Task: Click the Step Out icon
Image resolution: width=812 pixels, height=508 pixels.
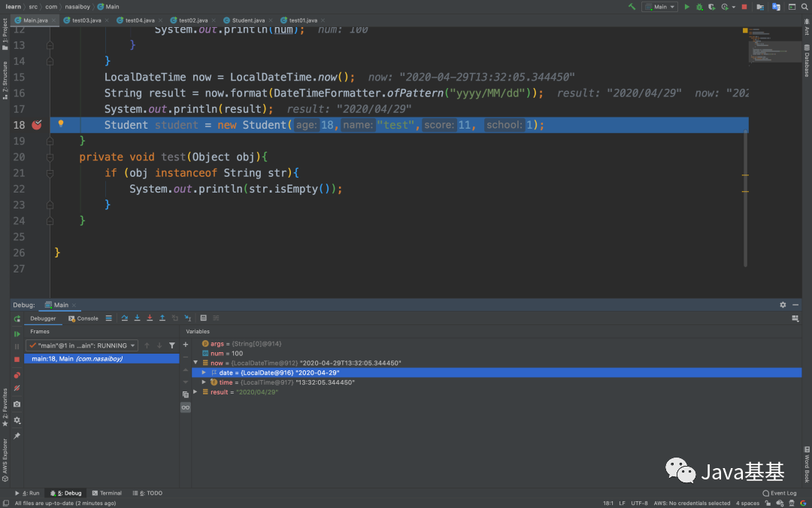Action: click(x=162, y=318)
